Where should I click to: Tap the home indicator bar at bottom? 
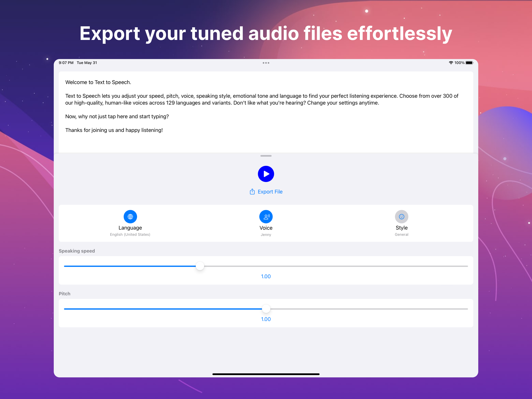click(266, 374)
